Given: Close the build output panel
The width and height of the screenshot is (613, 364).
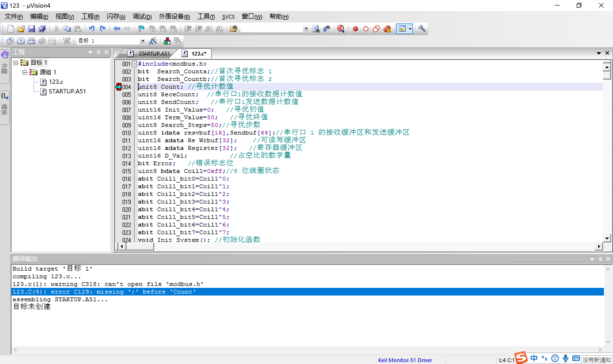Looking at the screenshot, I should pyautogui.click(x=608, y=259).
